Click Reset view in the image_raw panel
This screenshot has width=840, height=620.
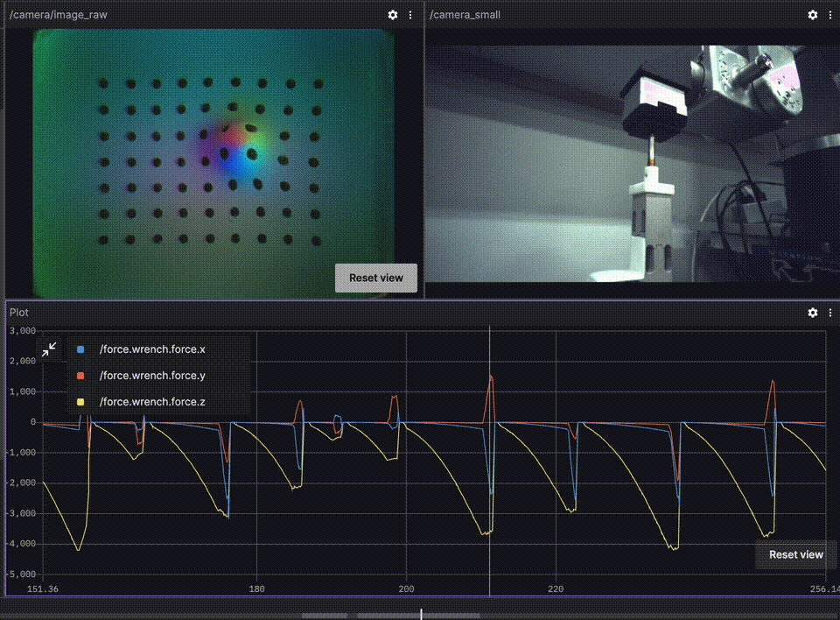tap(376, 278)
